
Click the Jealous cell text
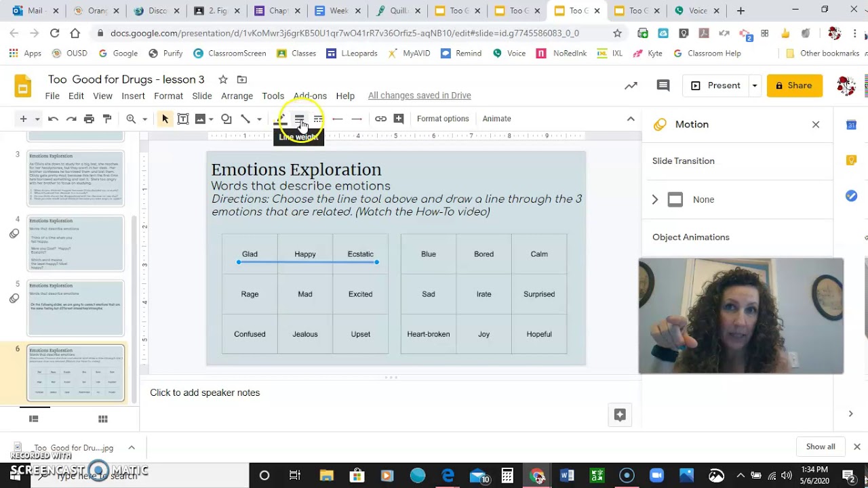[x=305, y=334]
